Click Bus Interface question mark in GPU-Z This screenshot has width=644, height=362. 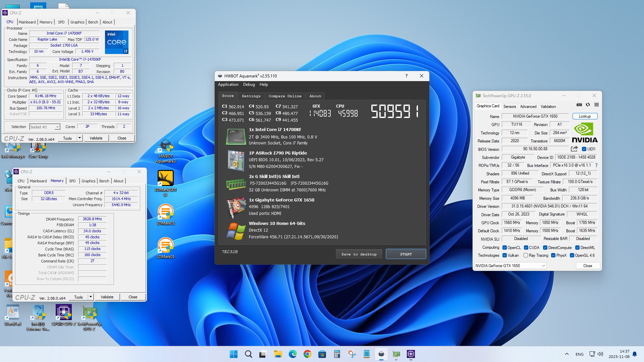596,165
